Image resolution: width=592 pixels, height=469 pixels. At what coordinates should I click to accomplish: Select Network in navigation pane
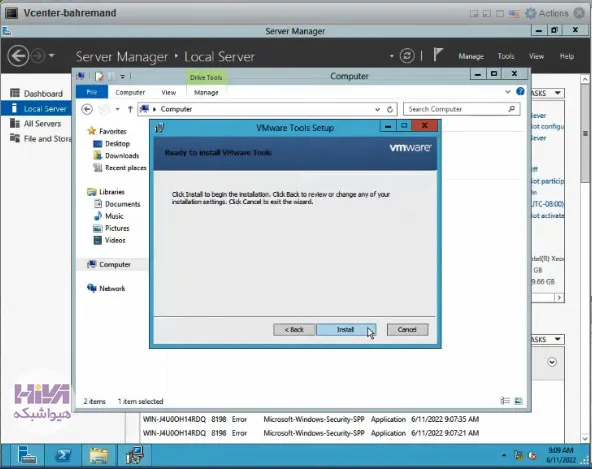click(x=112, y=288)
